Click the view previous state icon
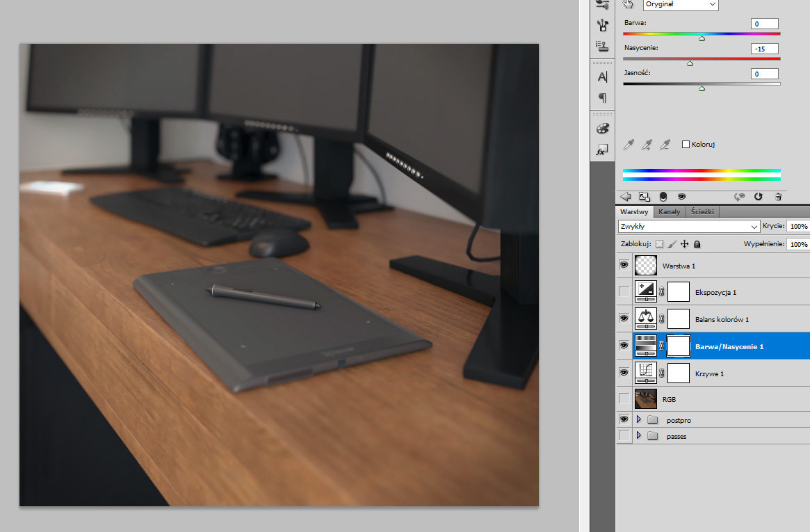 pyautogui.click(x=740, y=196)
